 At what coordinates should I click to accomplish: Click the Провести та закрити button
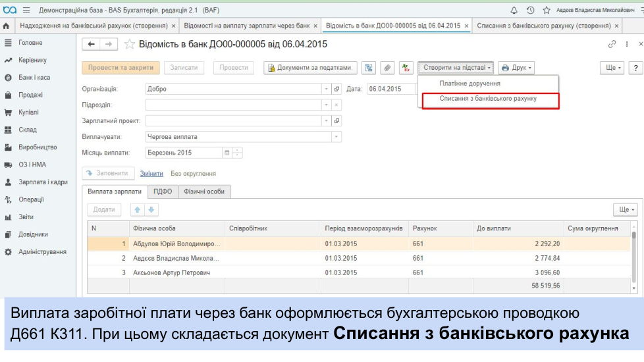(x=121, y=68)
